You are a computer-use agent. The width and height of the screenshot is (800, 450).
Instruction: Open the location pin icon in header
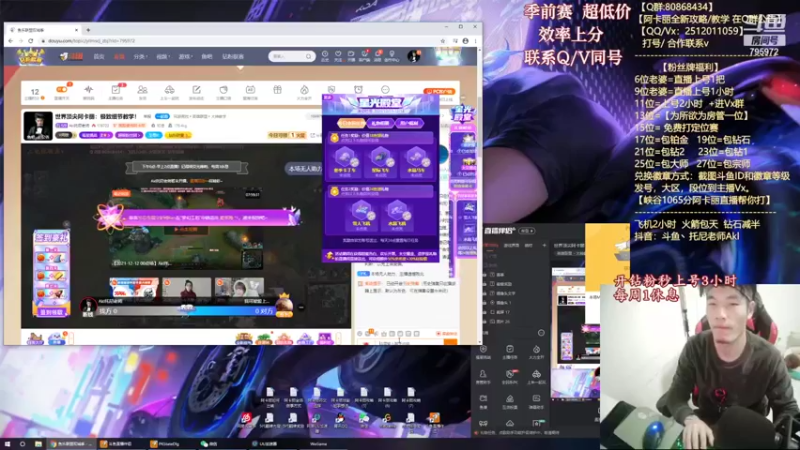pyautogui.click(x=391, y=56)
